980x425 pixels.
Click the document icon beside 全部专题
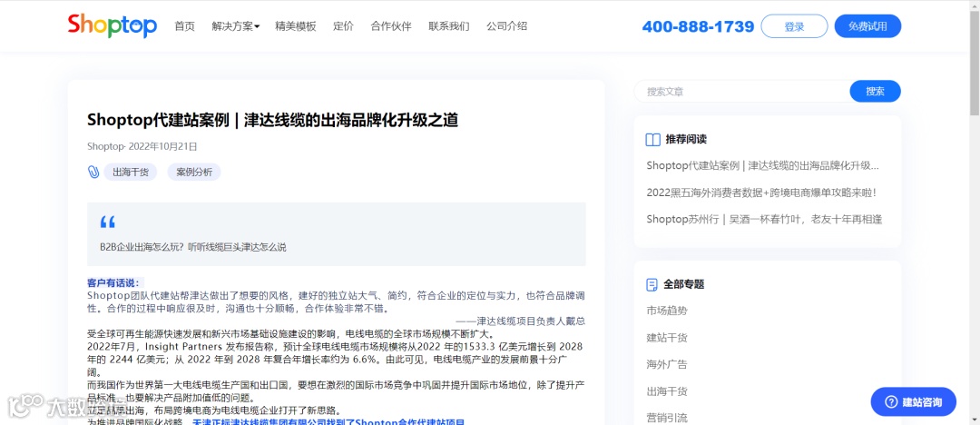click(652, 284)
